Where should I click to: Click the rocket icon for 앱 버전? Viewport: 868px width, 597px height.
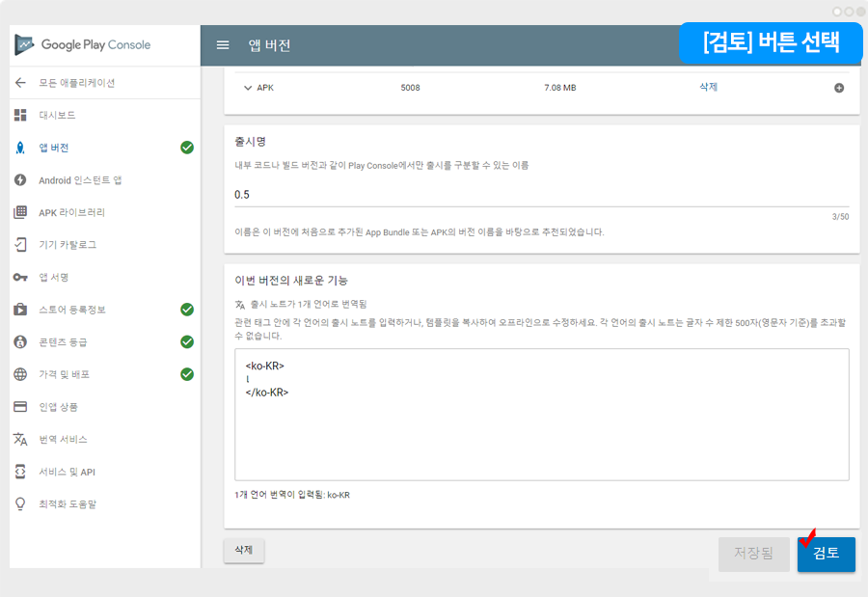[20, 148]
